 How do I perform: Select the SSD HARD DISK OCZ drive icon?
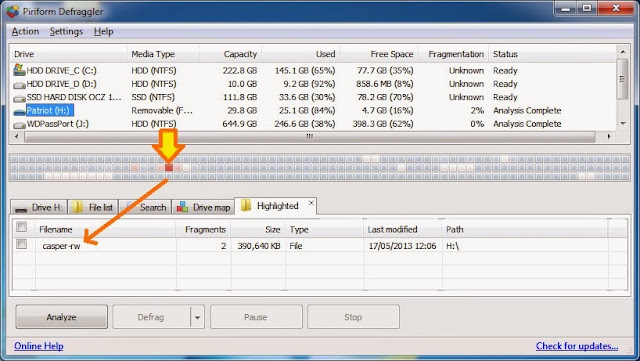click(x=19, y=98)
